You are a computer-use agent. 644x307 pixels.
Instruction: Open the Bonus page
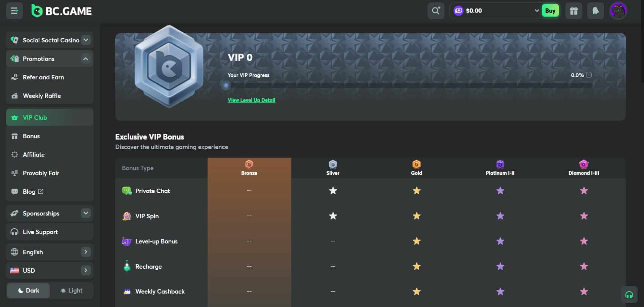coord(50,136)
